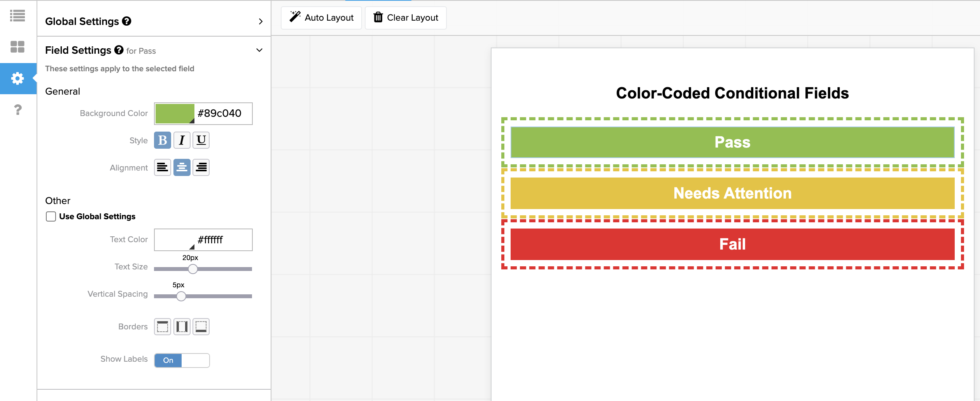Set alignment to center
980x401 pixels.
[182, 167]
